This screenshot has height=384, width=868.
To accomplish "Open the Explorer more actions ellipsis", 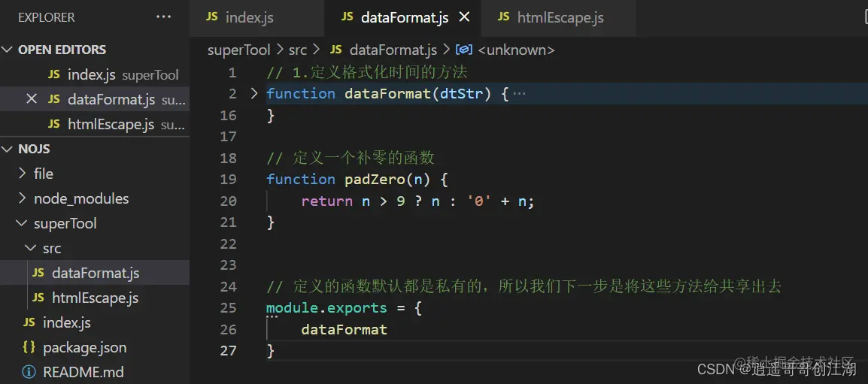I will (163, 17).
